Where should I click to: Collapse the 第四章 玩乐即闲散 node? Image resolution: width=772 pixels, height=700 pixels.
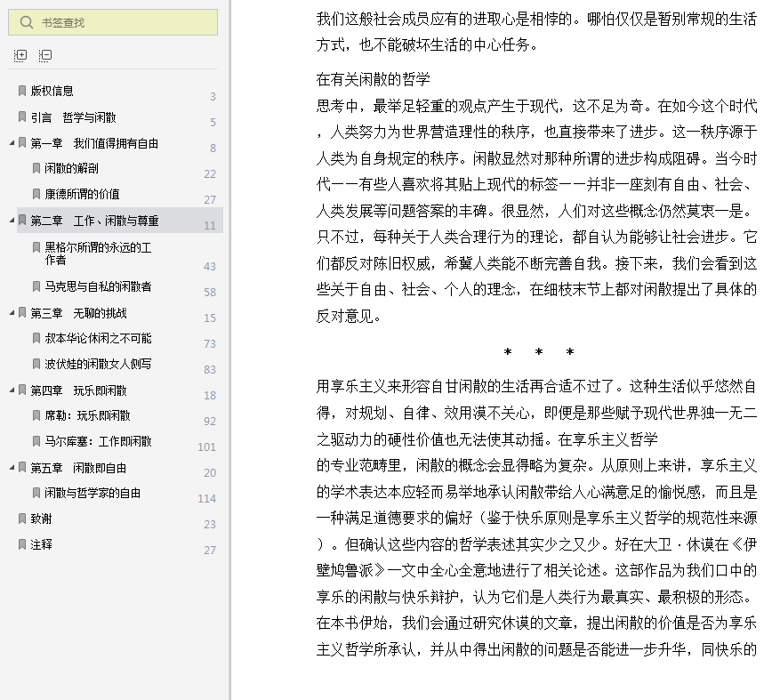pyautogui.click(x=12, y=390)
